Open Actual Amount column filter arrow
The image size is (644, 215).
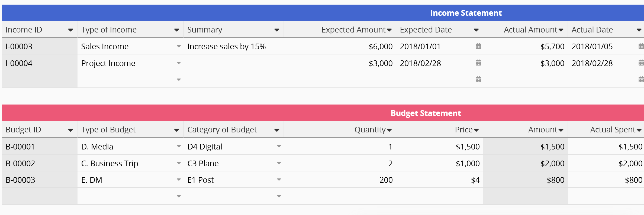pos(561,30)
